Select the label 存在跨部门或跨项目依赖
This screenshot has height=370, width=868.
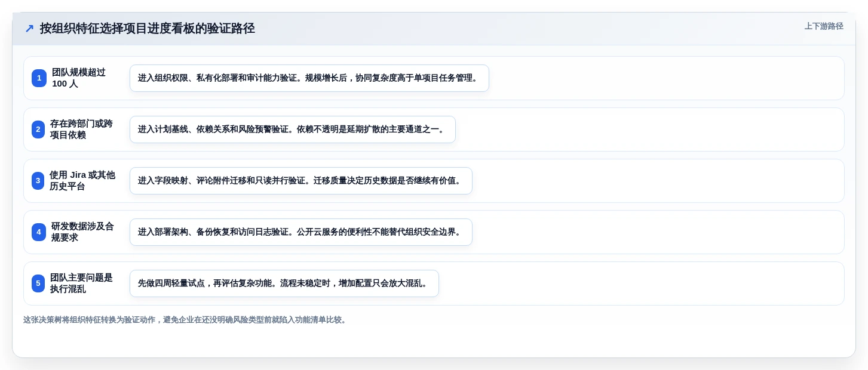[x=81, y=129]
